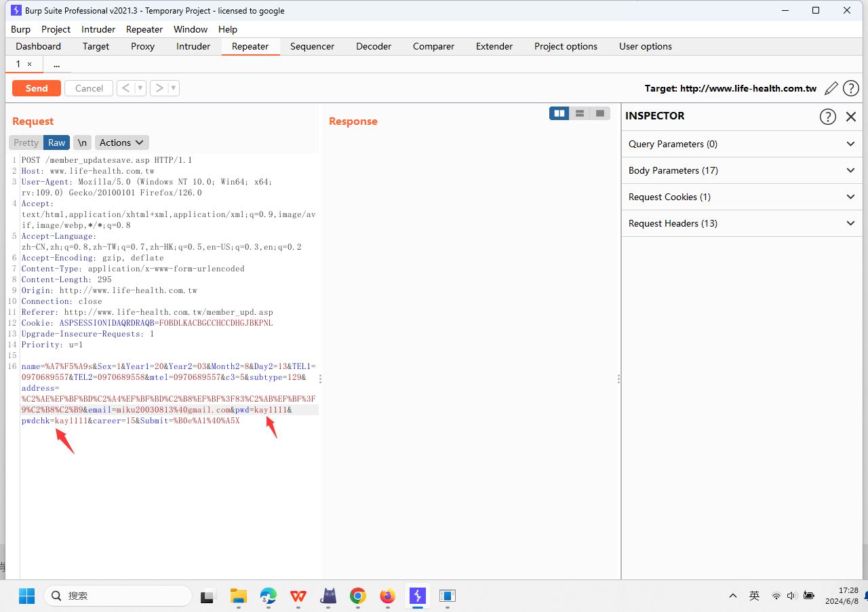Show hidden system tray icons
The image size is (868, 612).
point(733,596)
